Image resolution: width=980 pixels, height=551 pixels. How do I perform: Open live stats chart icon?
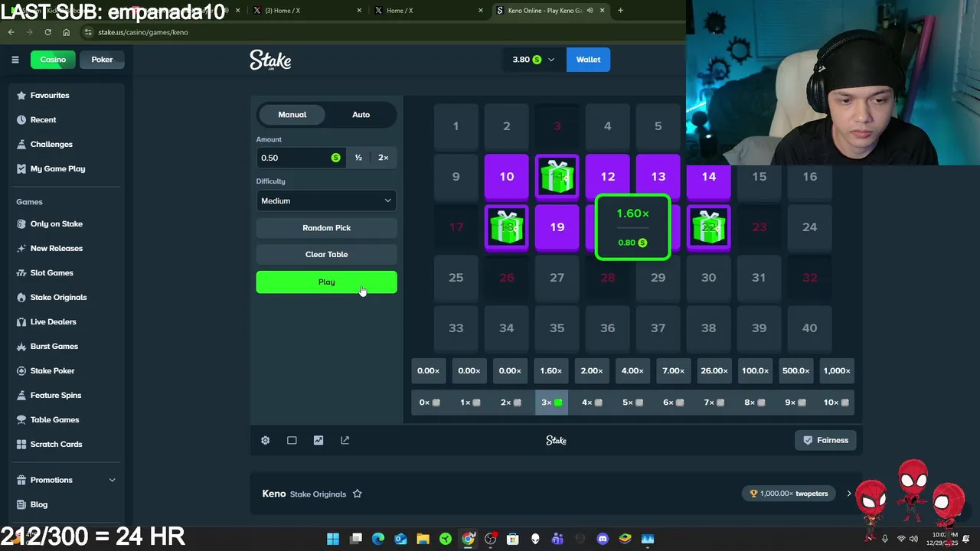(318, 440)
